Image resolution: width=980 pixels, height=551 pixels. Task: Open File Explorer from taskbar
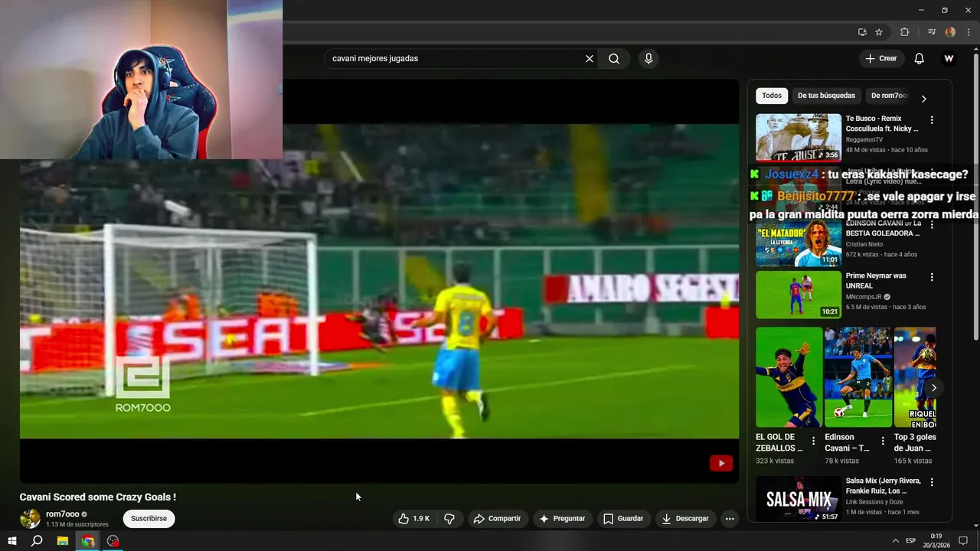[x=63, y=541]
